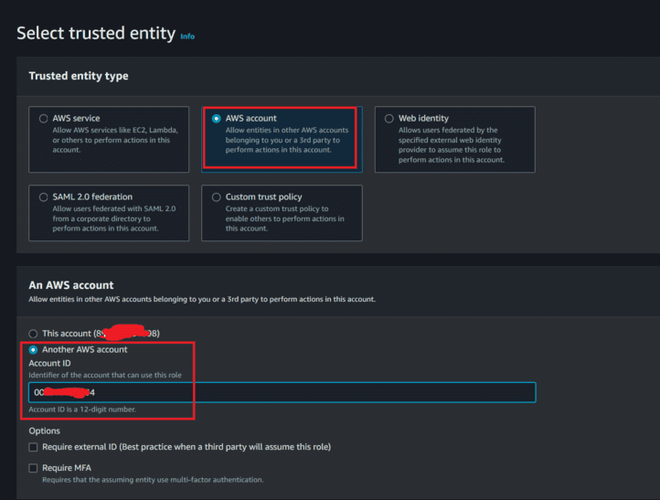Select the Another AWS account radio button
This screenshot has width=660, height=500.
(33, 350)
